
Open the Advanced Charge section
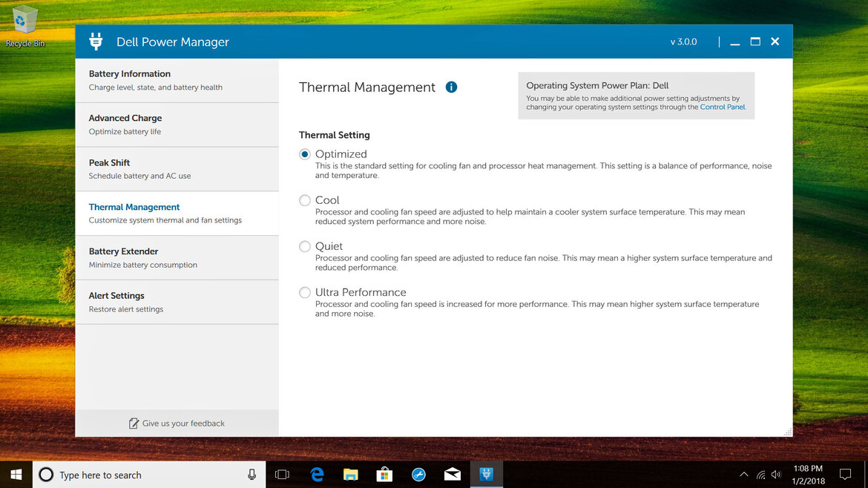click(x=177, y=125)
